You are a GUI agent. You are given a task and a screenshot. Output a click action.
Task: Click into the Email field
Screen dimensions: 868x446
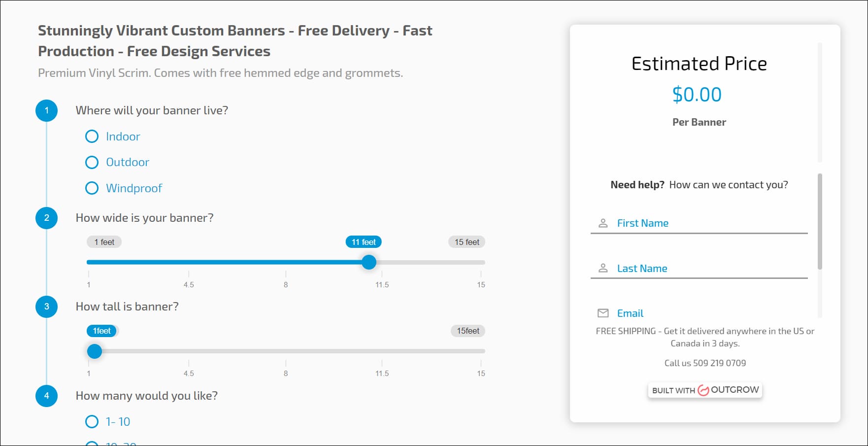pos(709,313)
